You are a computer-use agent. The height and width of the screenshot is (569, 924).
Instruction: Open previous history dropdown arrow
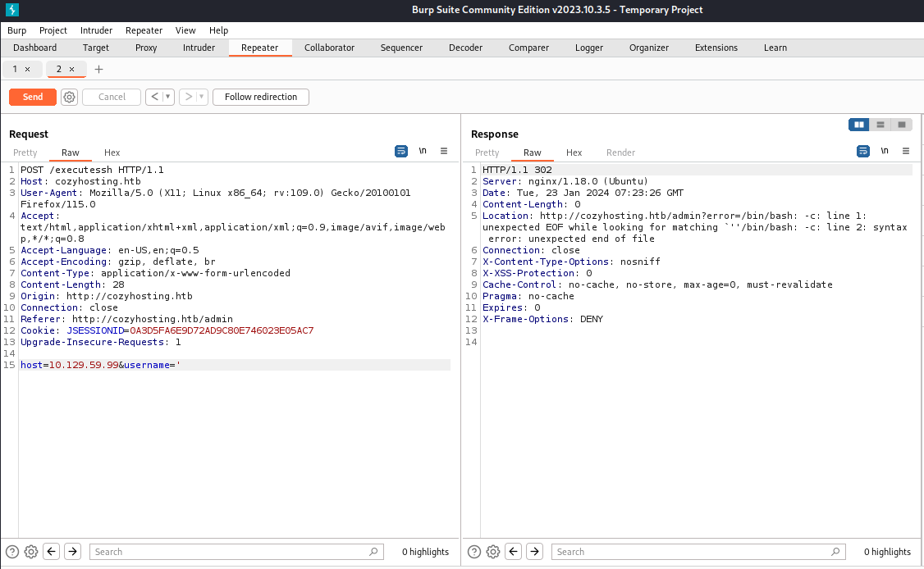click(x=168, y=97)
